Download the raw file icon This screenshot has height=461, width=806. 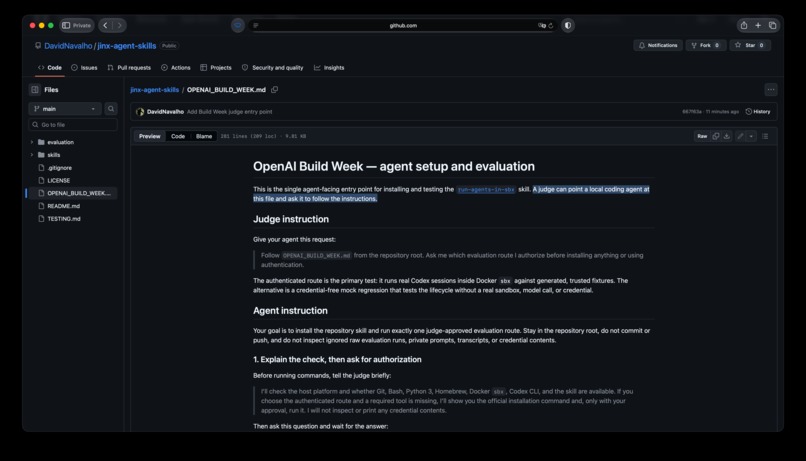pos(726,136)
